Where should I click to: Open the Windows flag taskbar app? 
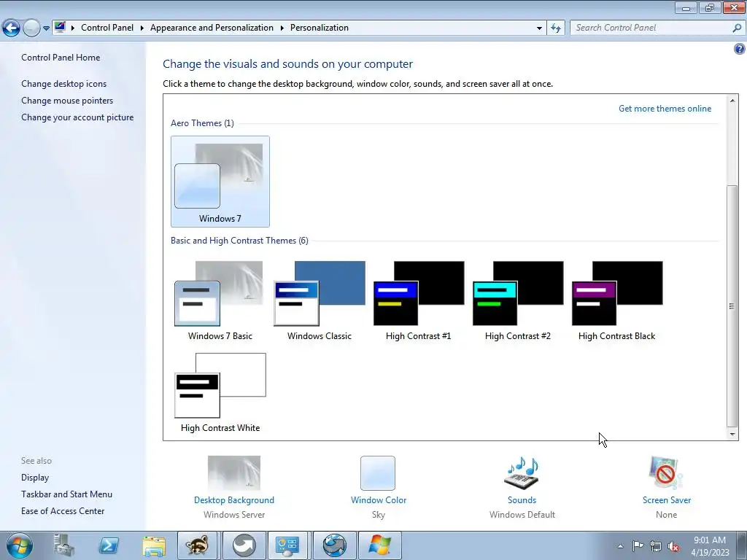coord(379,545)
